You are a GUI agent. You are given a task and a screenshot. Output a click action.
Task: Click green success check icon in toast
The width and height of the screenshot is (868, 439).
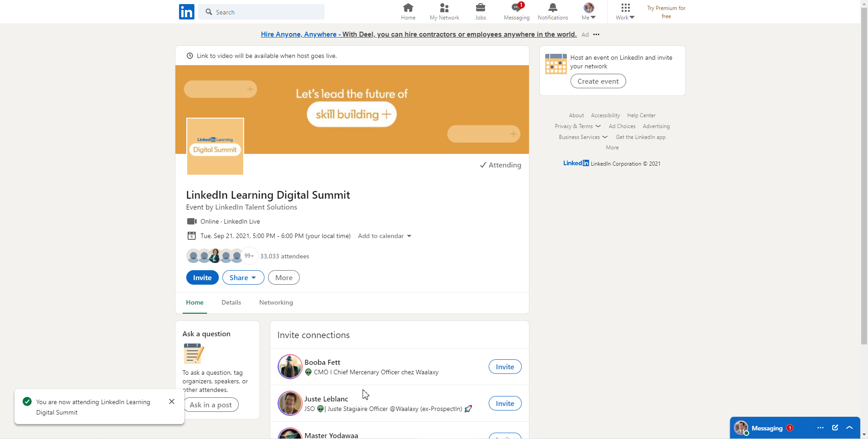coord(27,401)
